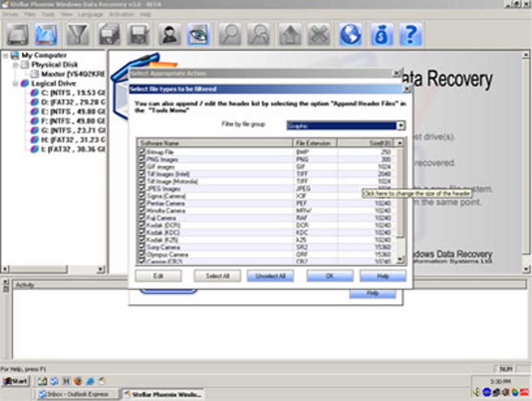
Task: Open the Filter by file group dropdown
Action: 401,125
